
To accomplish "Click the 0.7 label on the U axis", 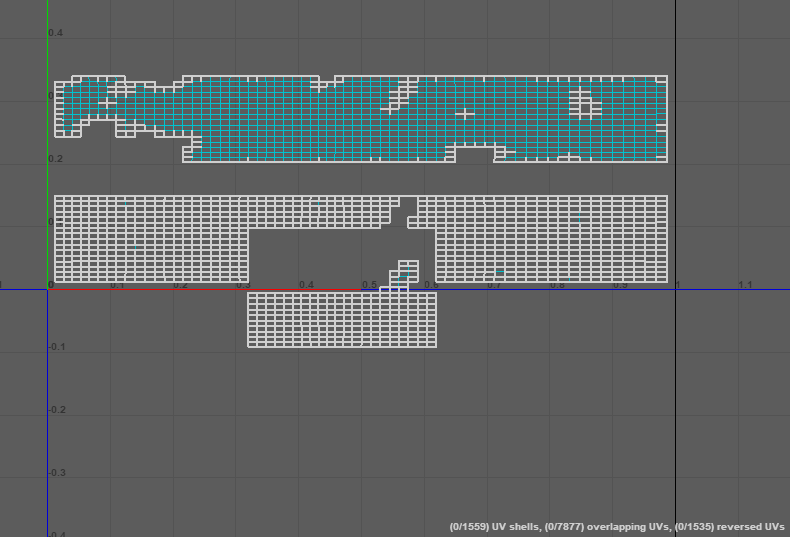I will 494,286.
